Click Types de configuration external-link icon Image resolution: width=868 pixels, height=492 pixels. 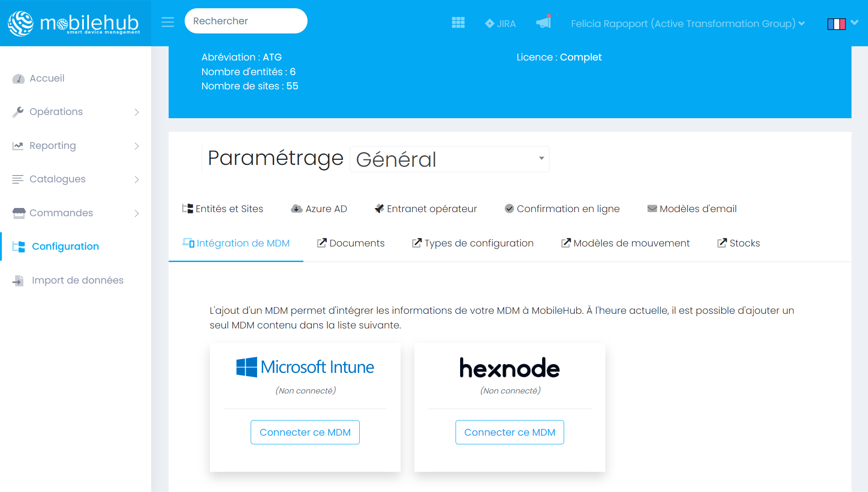click(x=417, y=243)
